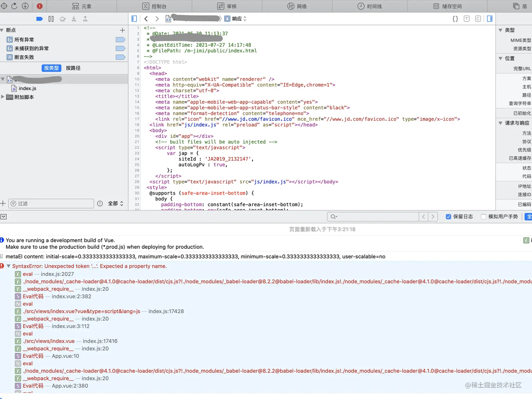The height and width of the screenshot is (399, 532).
Task: Expand the 附加脚本 folder
Action: [2, 97]
